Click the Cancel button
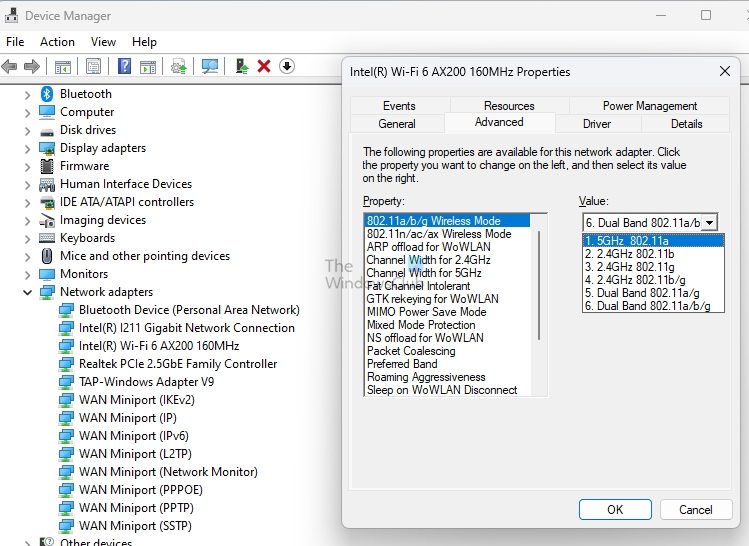Image resolution: width=749 pixels, height=546 pixels. tap(696, 510)
